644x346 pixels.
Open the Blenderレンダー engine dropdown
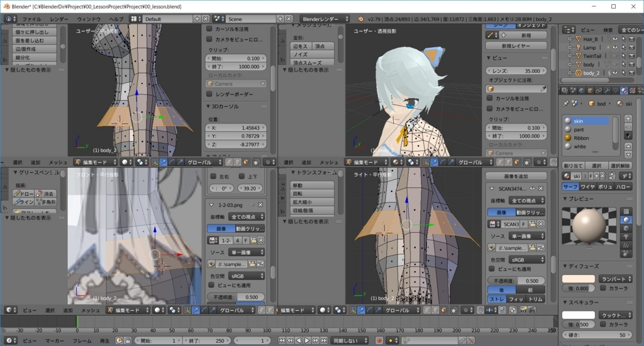click(x=324, y=19)
